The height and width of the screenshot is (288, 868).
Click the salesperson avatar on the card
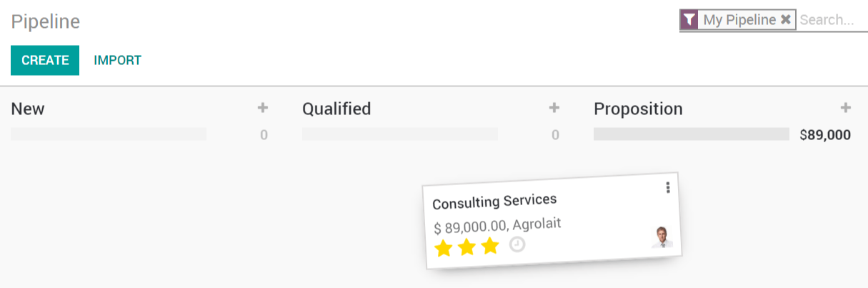click(662, 237)
